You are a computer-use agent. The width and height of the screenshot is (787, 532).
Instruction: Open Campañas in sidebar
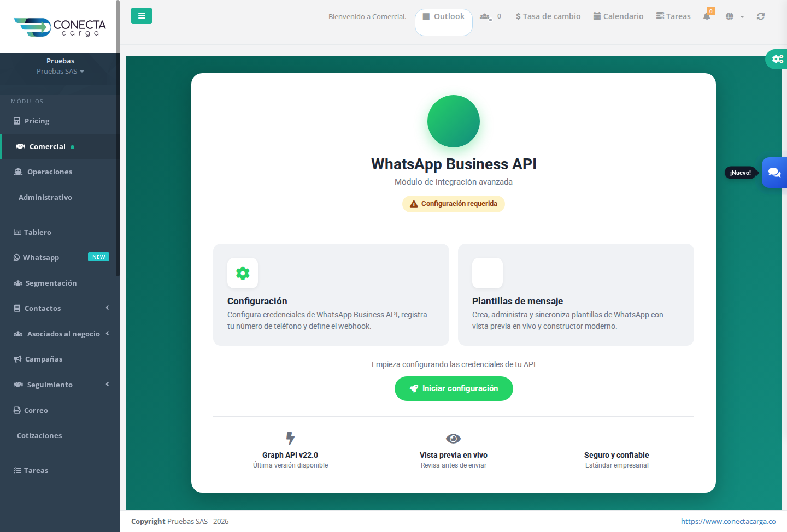(x=60, y=359)
